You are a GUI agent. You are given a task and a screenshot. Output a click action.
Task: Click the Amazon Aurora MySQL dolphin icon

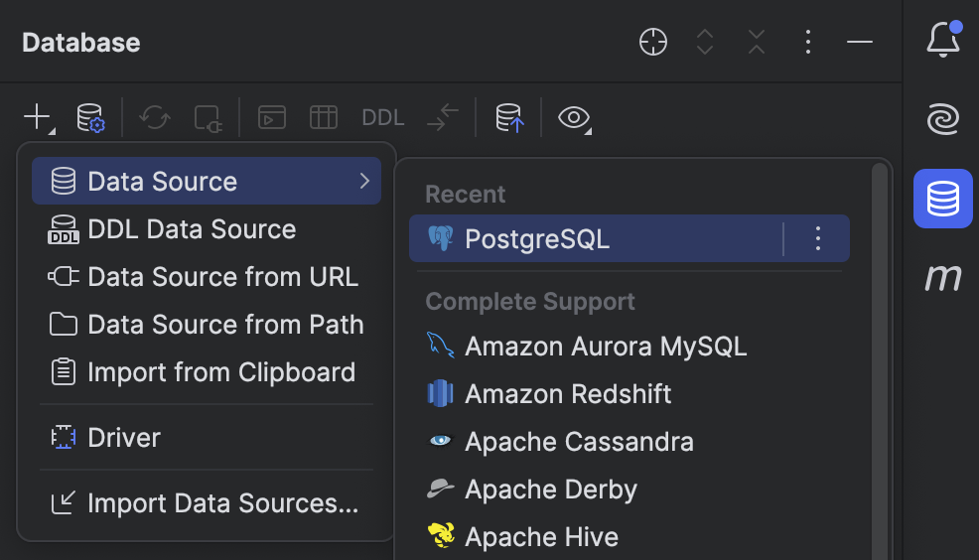[440, 346]
